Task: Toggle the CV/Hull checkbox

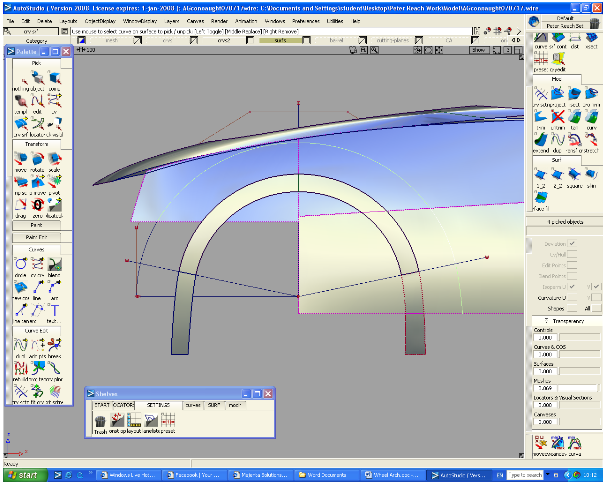Action: pyautogui.click(x=572, y=254)
